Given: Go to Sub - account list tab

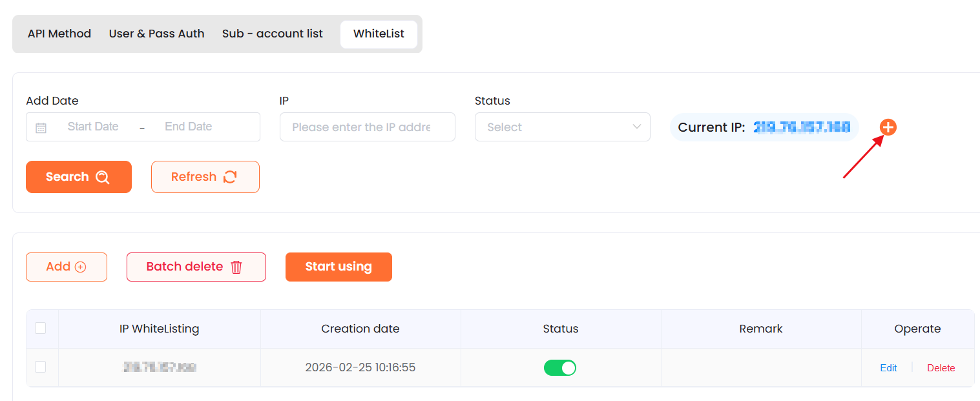Looking at the screenshot, I should click(x=273, y=34).
